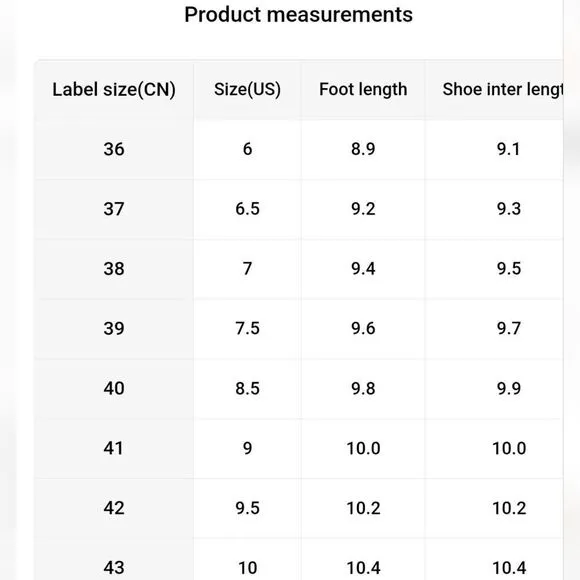This screenshot has height=580, width=580.
Task: Click the Product measurements title
Action: click(x=299, y=15)
